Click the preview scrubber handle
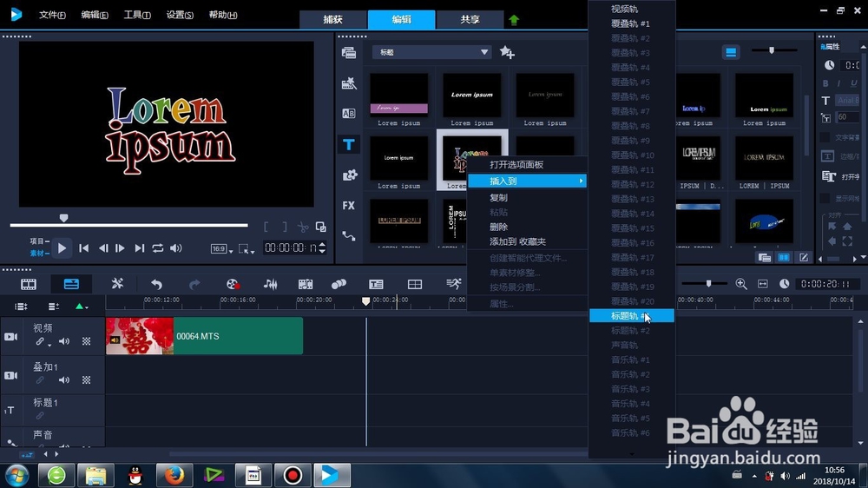 (x=63, y=218)
